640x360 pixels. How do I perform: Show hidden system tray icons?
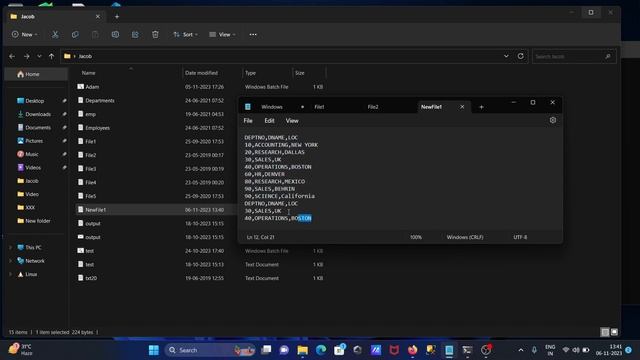(521, 350)
